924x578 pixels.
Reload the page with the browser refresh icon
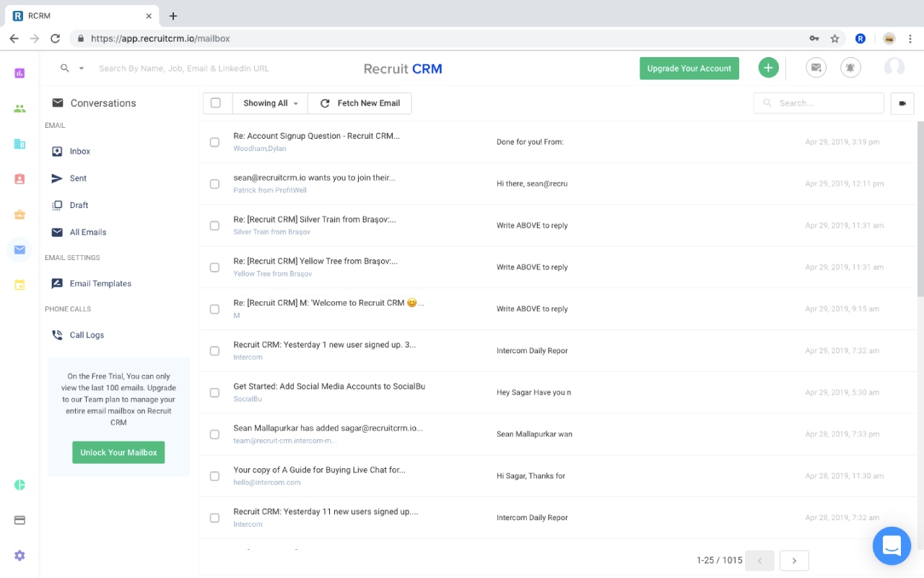55,38
